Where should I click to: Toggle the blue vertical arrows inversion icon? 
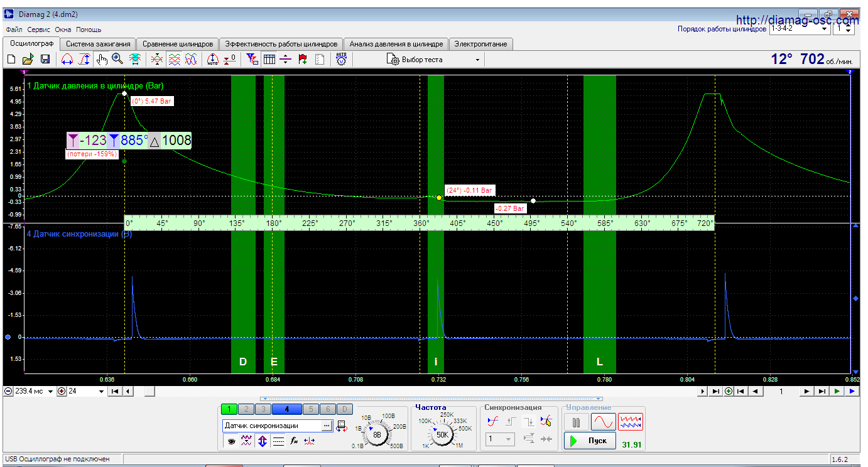click(x=262, y=441)
